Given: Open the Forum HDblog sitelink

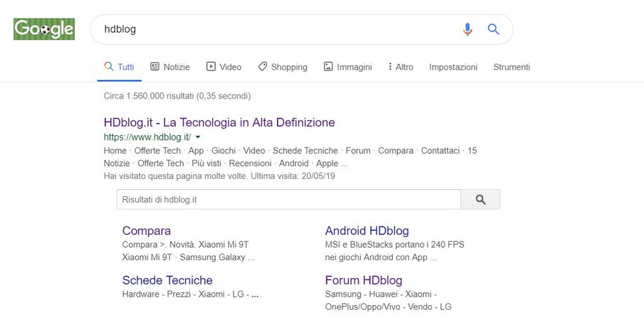Looking at the screenshot, I should point(364,280).
